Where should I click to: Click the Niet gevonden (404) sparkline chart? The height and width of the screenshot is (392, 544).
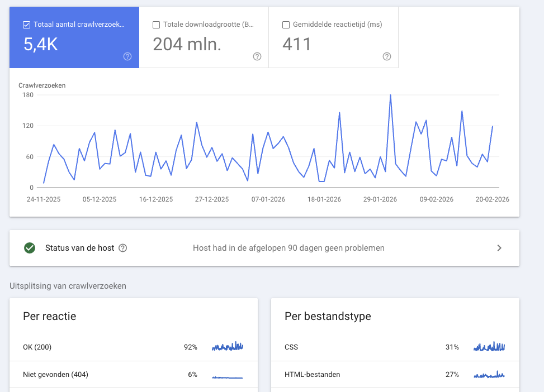point(228,375)
